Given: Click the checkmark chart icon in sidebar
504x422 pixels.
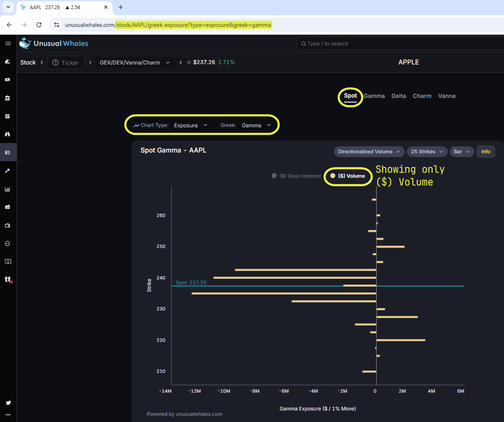Looking at the screenshot, I should (x=7, y=207).
